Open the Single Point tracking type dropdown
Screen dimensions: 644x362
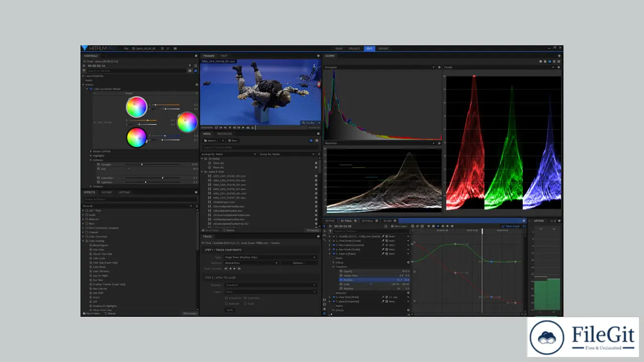tap(270, 257)
